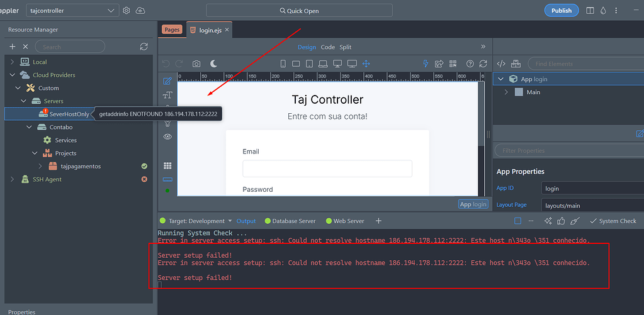Collapse the Contabo node

pyautogui.click(x=29, y=127)
